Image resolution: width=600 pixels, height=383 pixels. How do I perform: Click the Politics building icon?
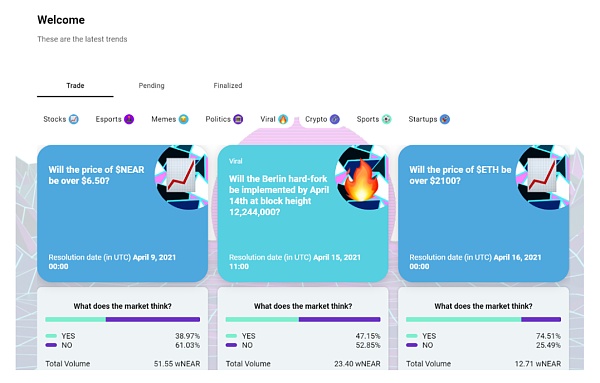(x=238, y=119)
